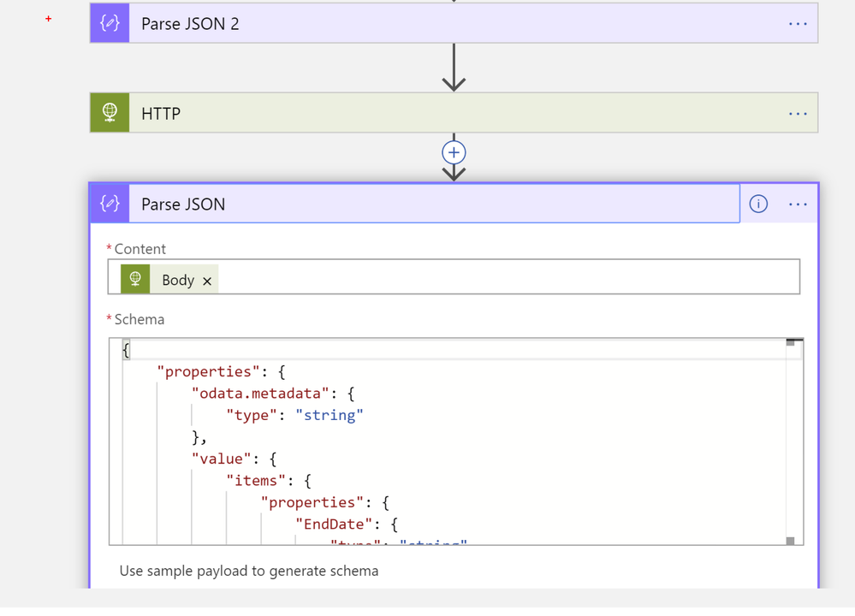Viewport: 855px width, 616px height.
Task: Click the "items" key in schema
Action: pos(256,481)
